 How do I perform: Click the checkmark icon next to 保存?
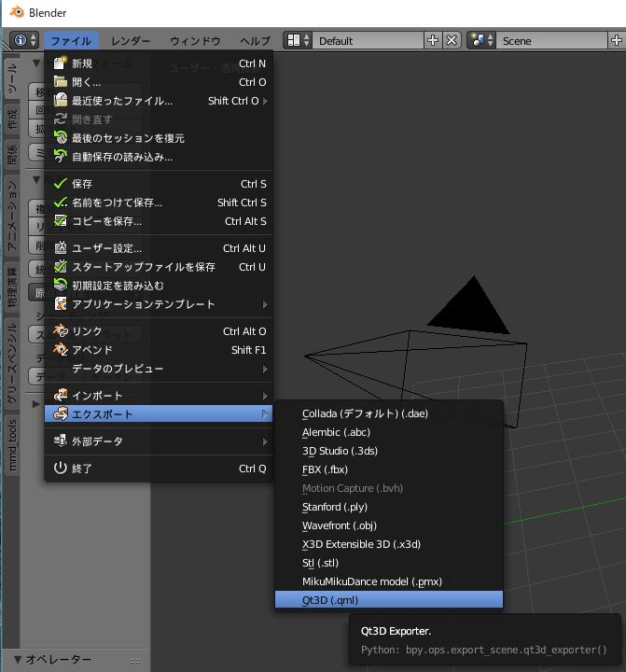click(61, 184)
